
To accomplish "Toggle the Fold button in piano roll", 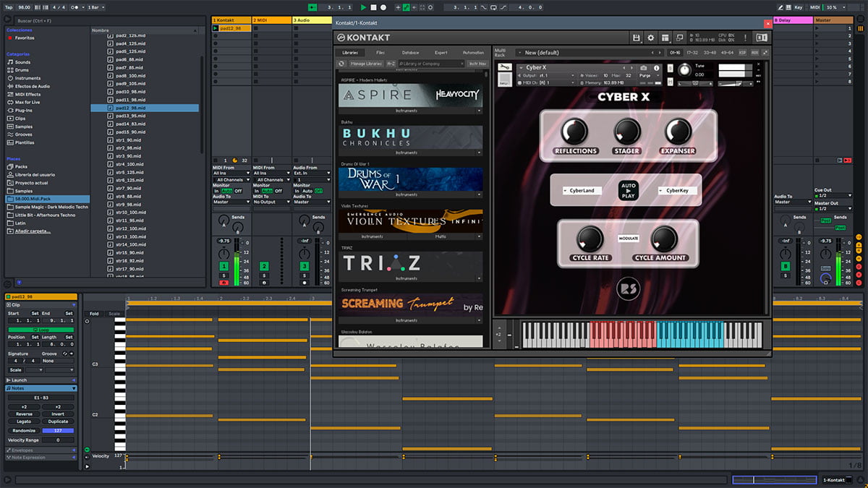I will click(x=94, y=314).
